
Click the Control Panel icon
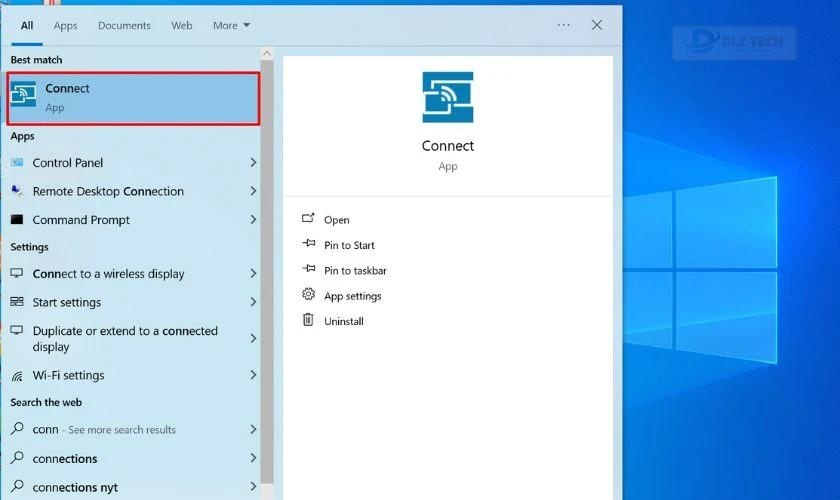coord(17,162)
